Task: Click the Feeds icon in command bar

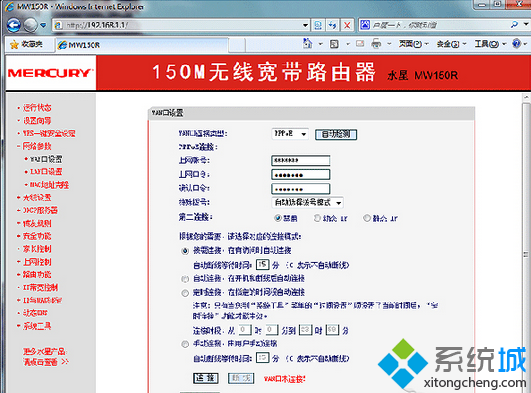Action: [334, 44]
